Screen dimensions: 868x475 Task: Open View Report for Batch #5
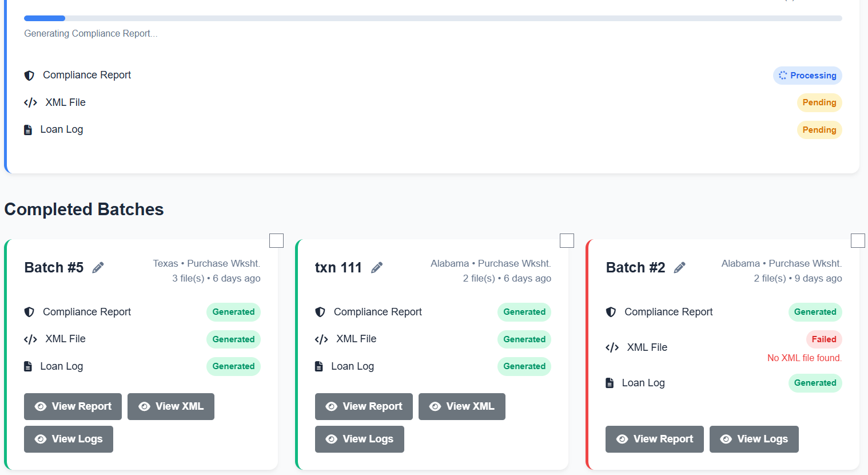coord(73,406)
